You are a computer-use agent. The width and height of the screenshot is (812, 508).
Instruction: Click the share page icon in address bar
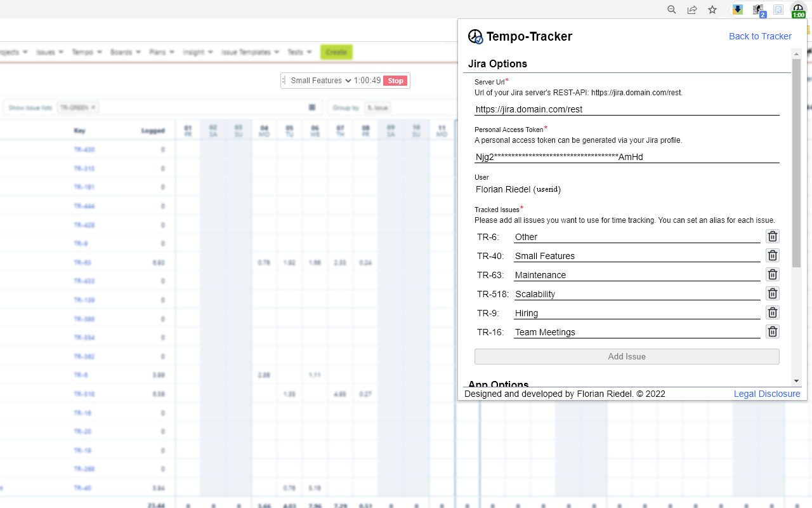[692, 10]
